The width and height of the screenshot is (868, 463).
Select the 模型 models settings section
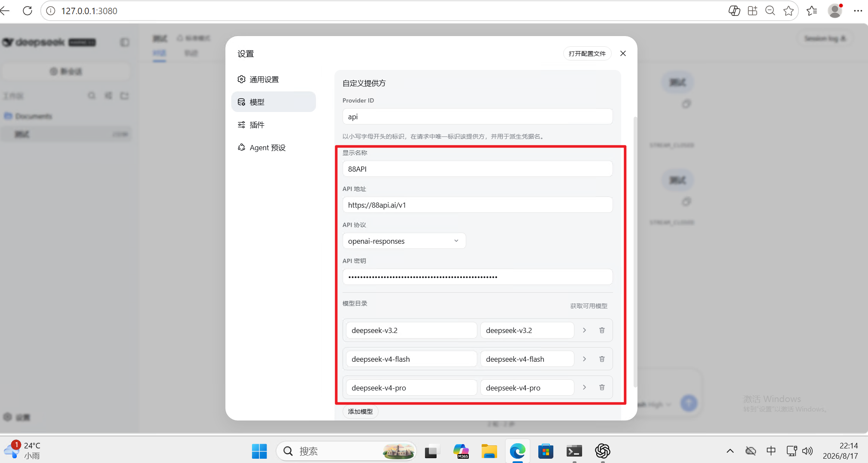[273, 102]
